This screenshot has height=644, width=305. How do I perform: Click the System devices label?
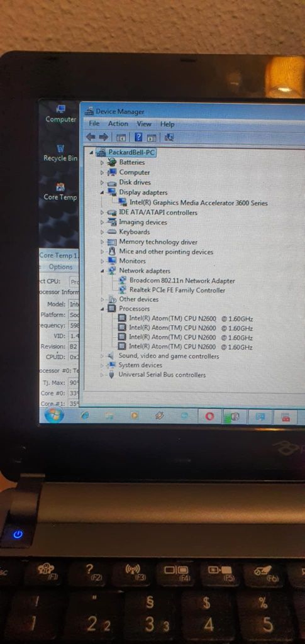pyautogui.click(x=140, y=365)
